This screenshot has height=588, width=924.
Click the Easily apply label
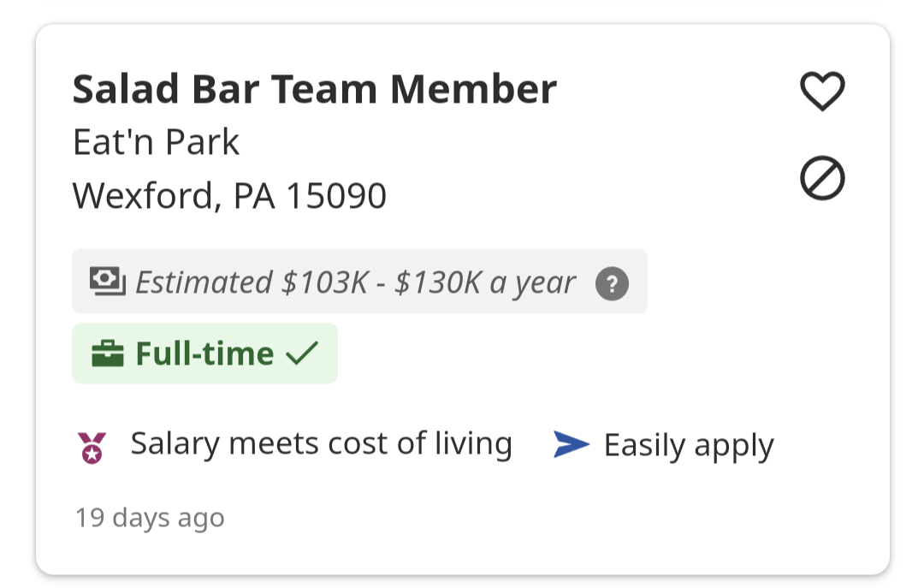pos(689,445)
